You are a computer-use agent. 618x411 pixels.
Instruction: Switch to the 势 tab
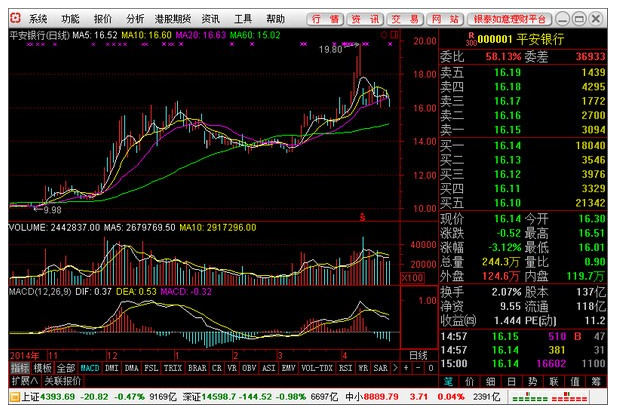(x=532, y=381)
